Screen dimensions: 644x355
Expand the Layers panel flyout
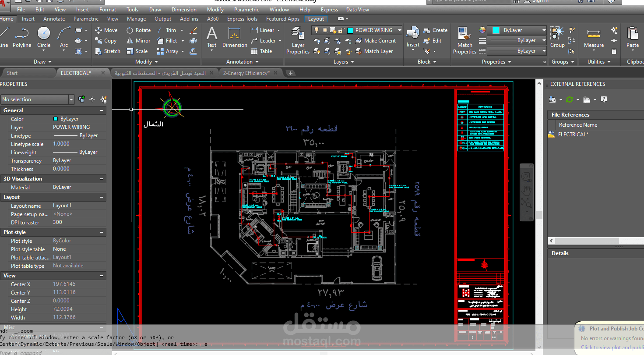pos(344,62)
